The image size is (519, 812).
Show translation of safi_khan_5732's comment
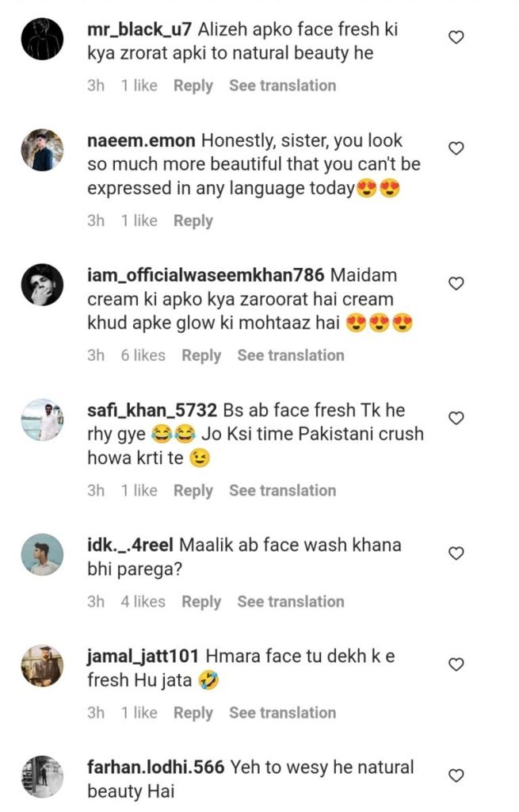pos(282,491)
